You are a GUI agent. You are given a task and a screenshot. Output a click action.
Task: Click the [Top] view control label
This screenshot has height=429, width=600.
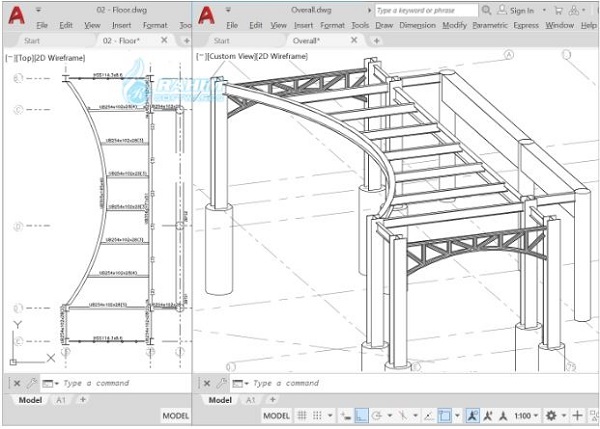pyautogui.click(x=27, y=56)
